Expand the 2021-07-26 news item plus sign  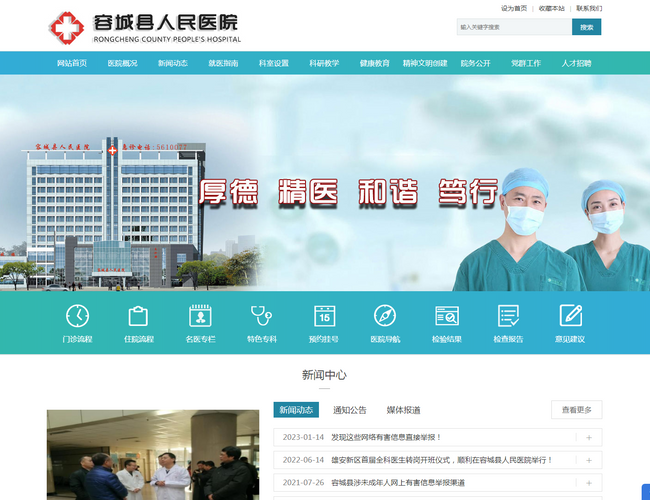[x=589, y=483]
